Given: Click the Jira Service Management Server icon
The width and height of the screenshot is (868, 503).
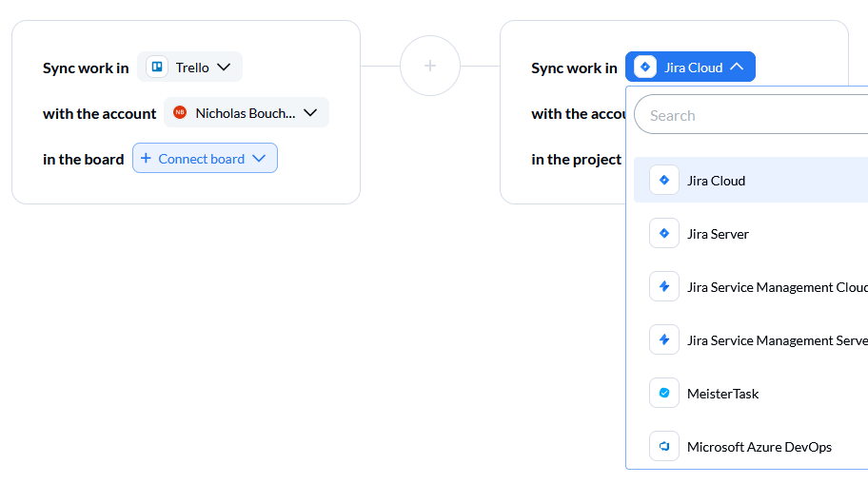Looking at the screenshot, I should pos(664,339).
